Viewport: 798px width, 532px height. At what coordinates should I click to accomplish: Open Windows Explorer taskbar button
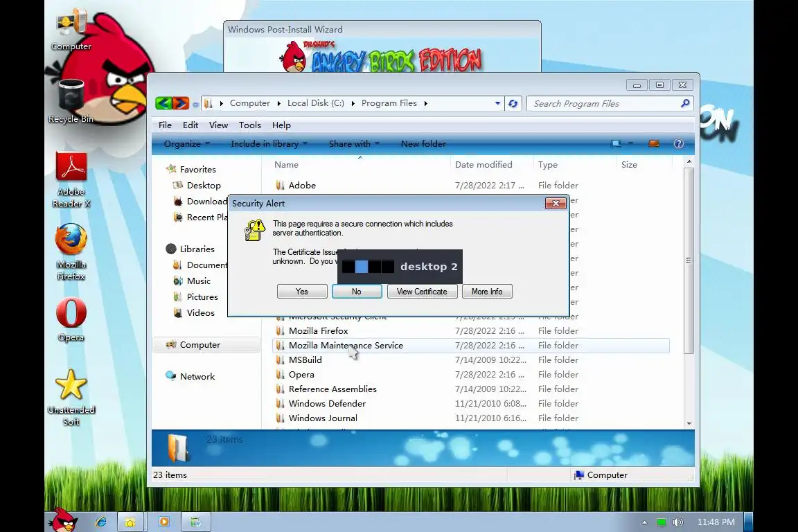pyautogui.click(x=130, y=522)
